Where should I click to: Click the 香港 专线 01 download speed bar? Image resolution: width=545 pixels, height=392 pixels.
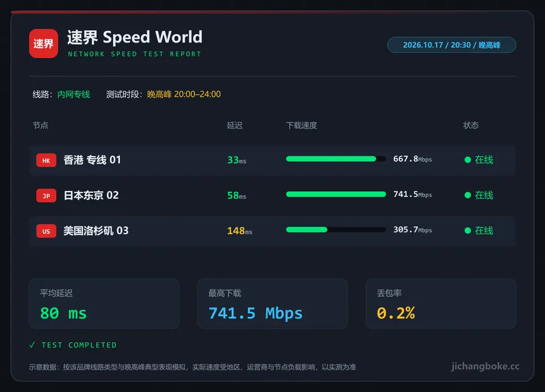[336, 159]
